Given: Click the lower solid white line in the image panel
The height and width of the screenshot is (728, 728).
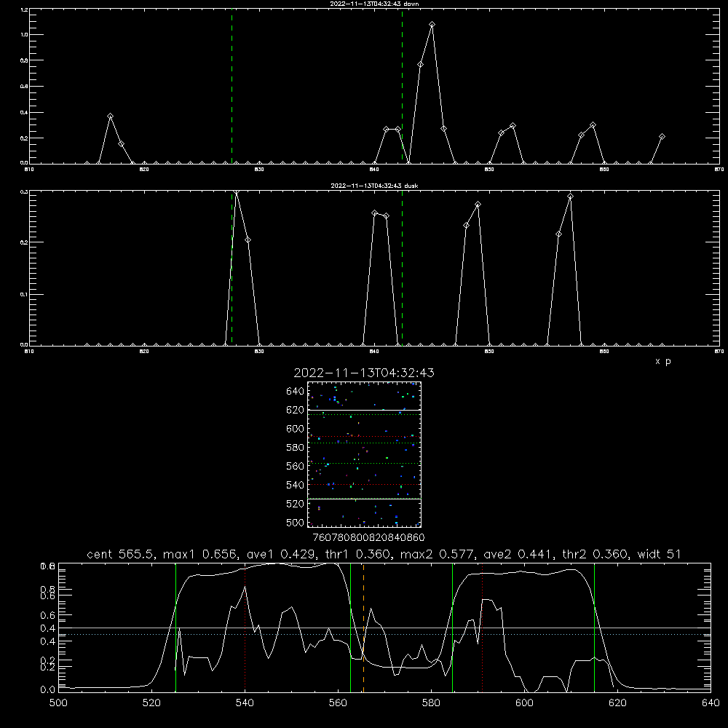Looking at the screenshot, I should (x=364, y=499).
